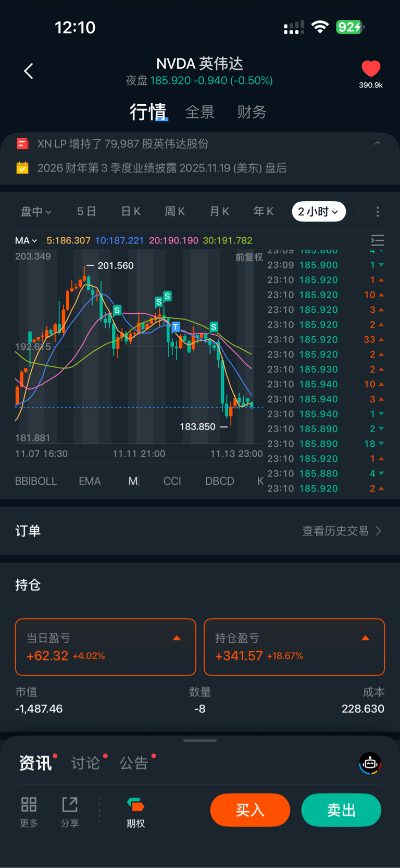The width and height of the screenshot is (400, 868).
Task: Switch to the 全景 tab
Action: pyautogui.click(x=200, y=112)
